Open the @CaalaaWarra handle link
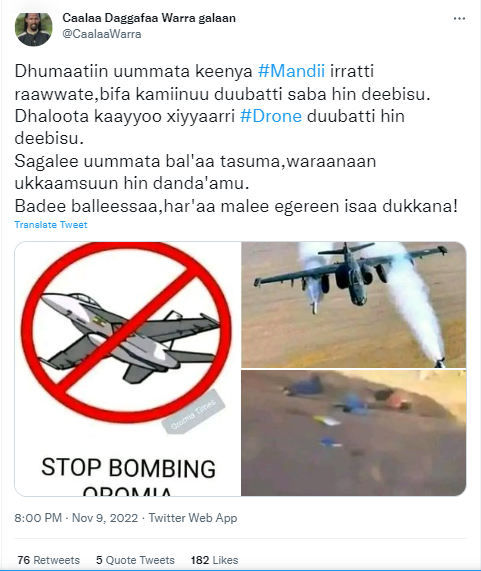Viewport: 481px width, 571px height. click(102, 34)
